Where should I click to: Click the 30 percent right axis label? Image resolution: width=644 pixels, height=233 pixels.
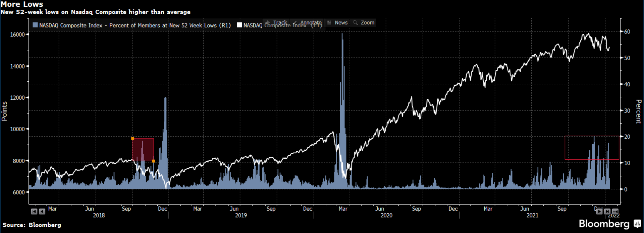tap(627, 110)
